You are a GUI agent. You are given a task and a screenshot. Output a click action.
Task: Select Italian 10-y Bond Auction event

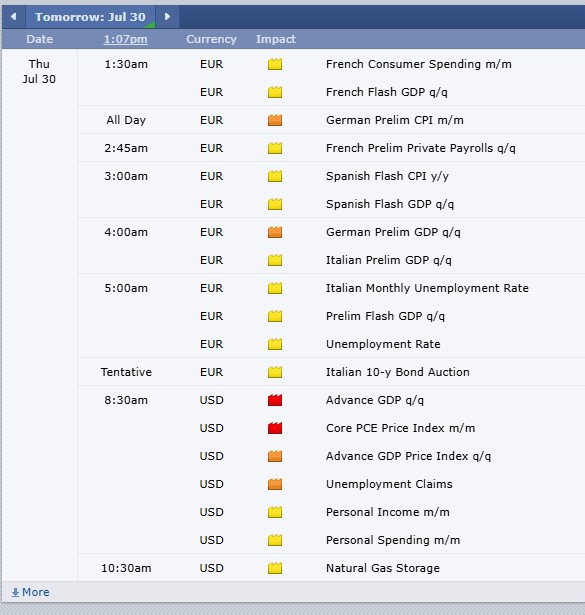(x=398, y=372)
